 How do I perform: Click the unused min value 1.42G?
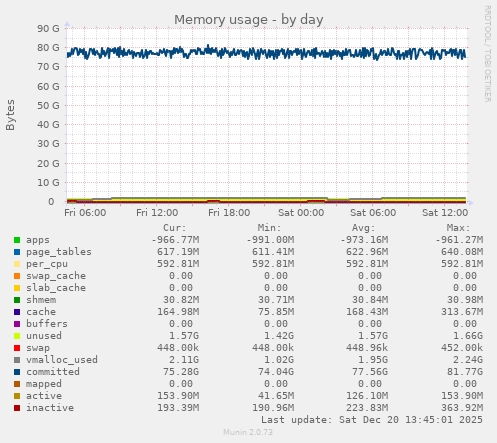point(279,336)
